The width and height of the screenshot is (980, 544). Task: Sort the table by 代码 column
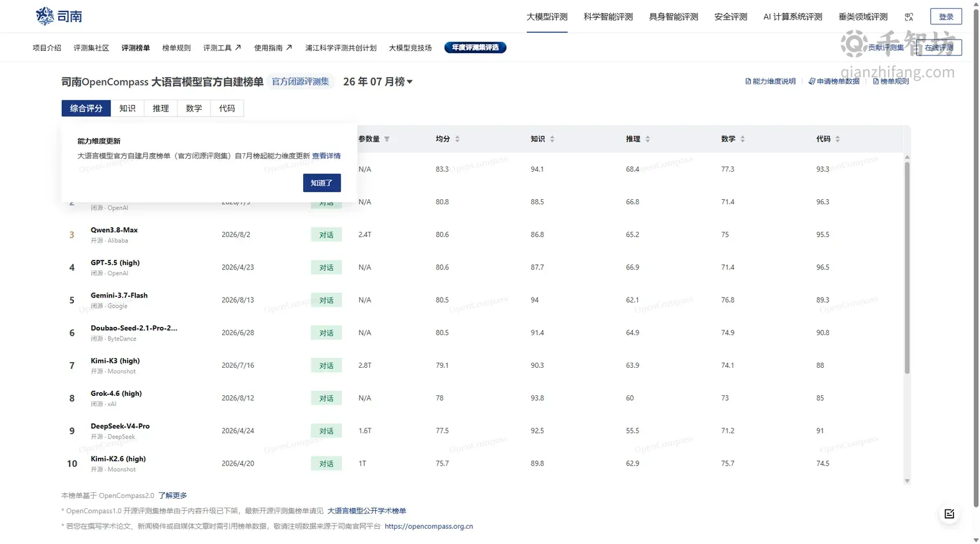point(838,139)
